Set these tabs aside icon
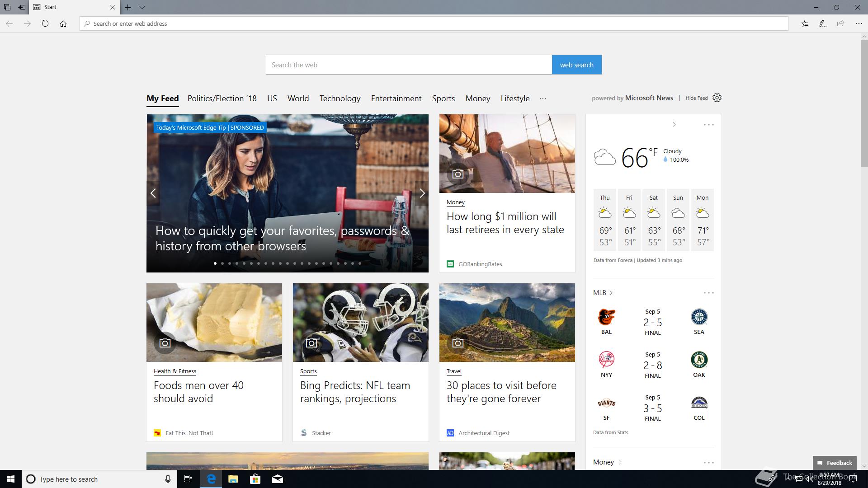Image resolution: width=868 pixels, height=488 pixels. pyautogui.click(x=21, y=7)
